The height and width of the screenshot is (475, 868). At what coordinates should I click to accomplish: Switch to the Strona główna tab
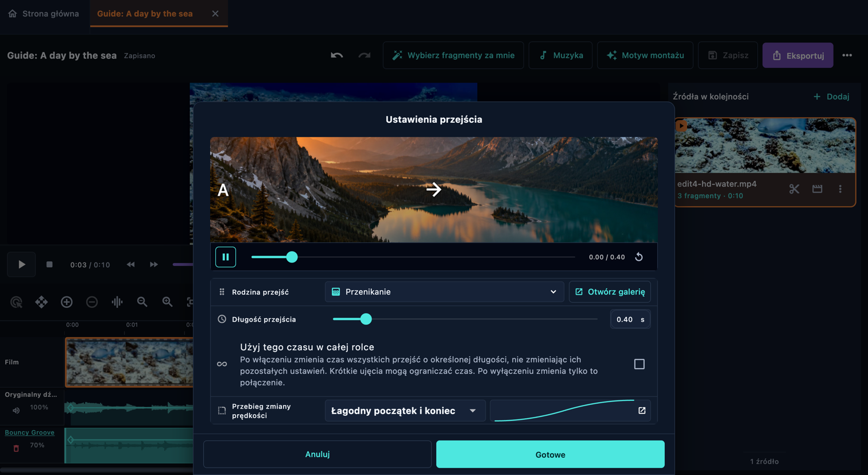tap(44, 13)
